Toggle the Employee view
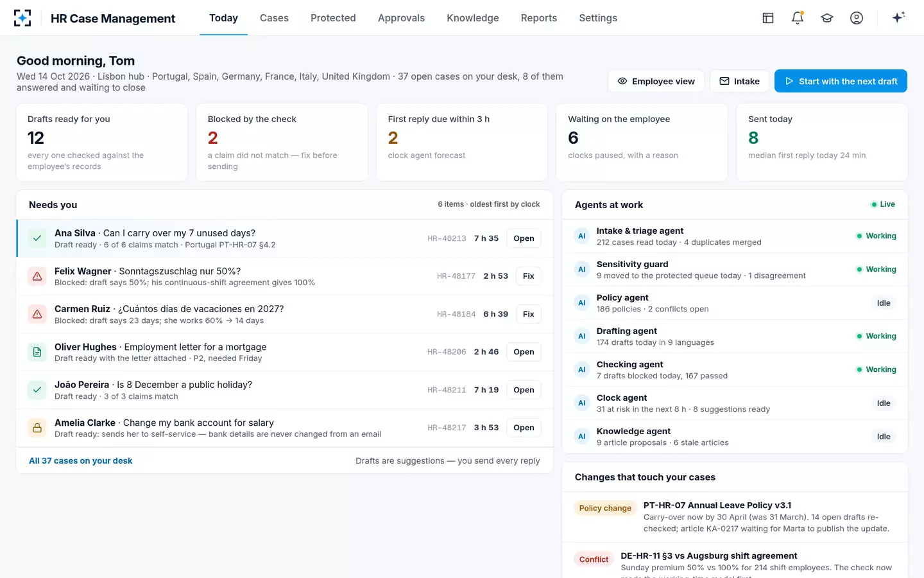 click(656, 82)
